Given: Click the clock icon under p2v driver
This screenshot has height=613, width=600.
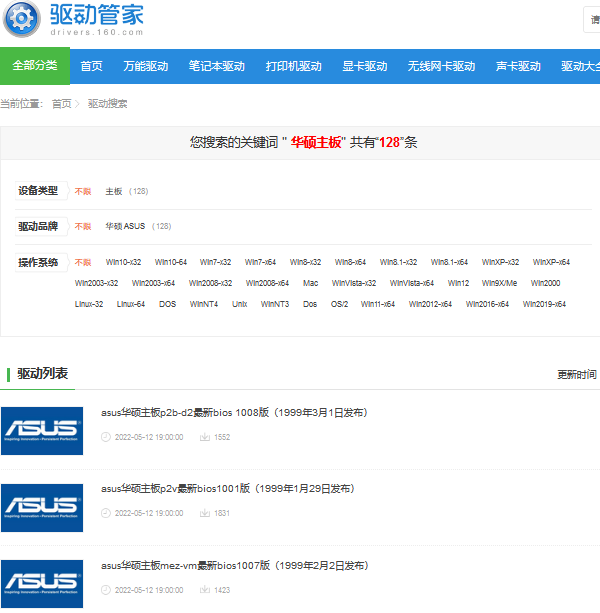Looking at the screenshot, I should click(106, 513).
